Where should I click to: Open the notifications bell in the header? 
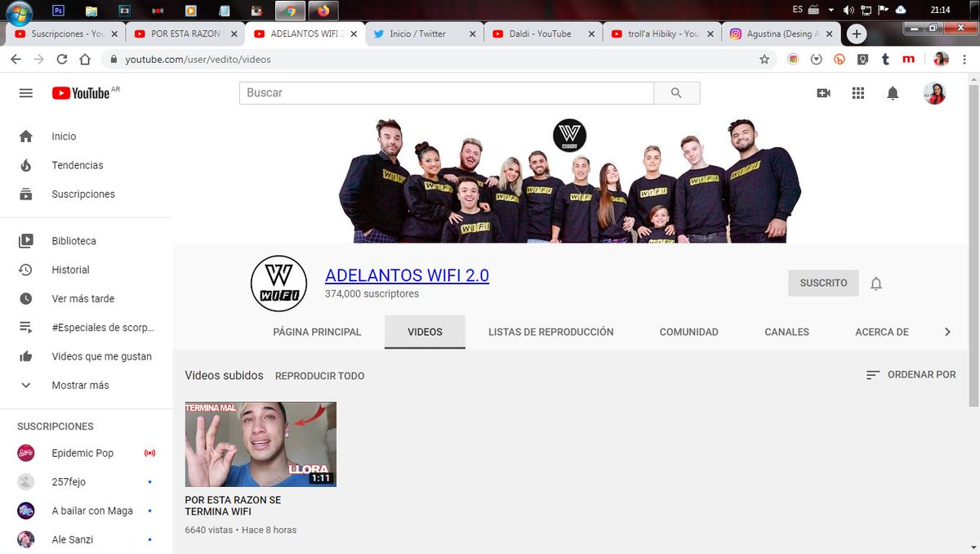pos(893,93)
